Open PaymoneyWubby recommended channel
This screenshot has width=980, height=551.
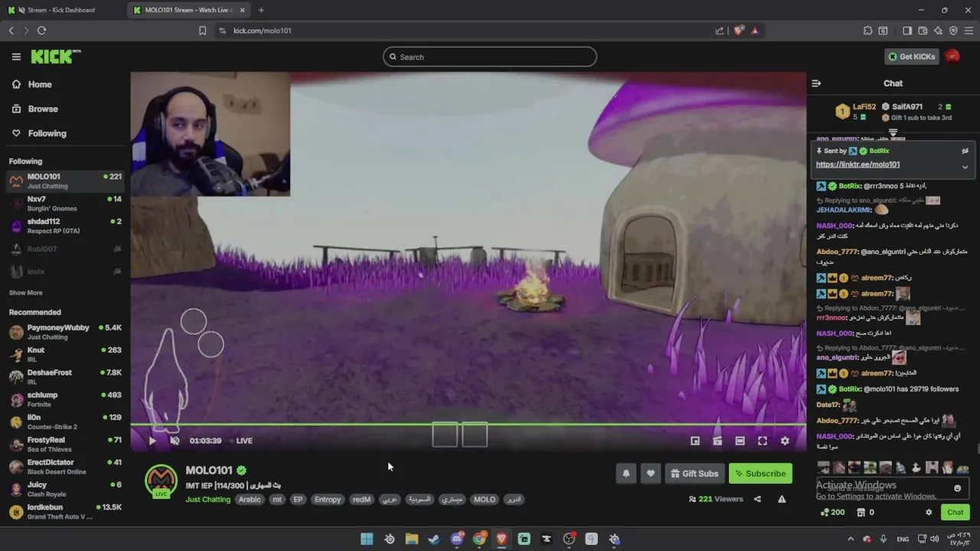click(65, 332)
